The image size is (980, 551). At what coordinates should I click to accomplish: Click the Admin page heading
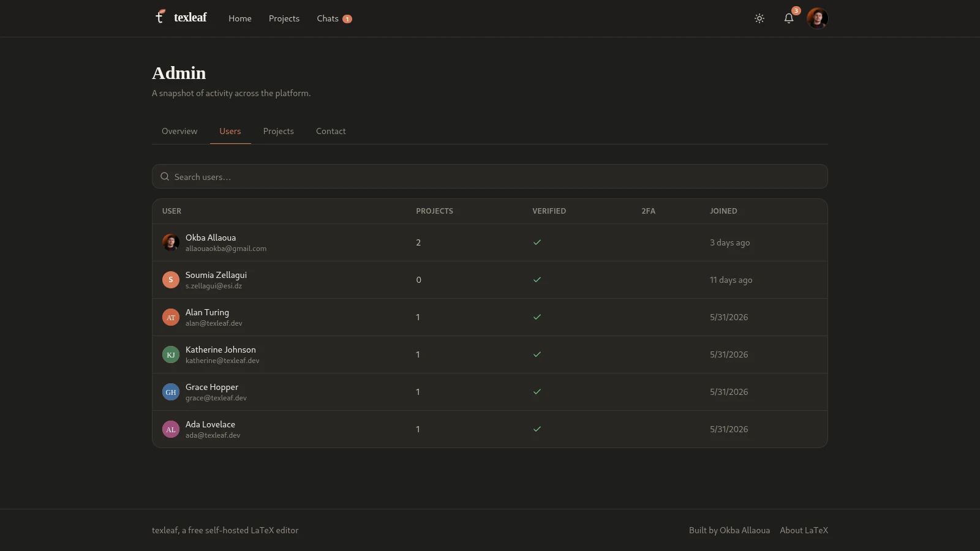point(179,73)
